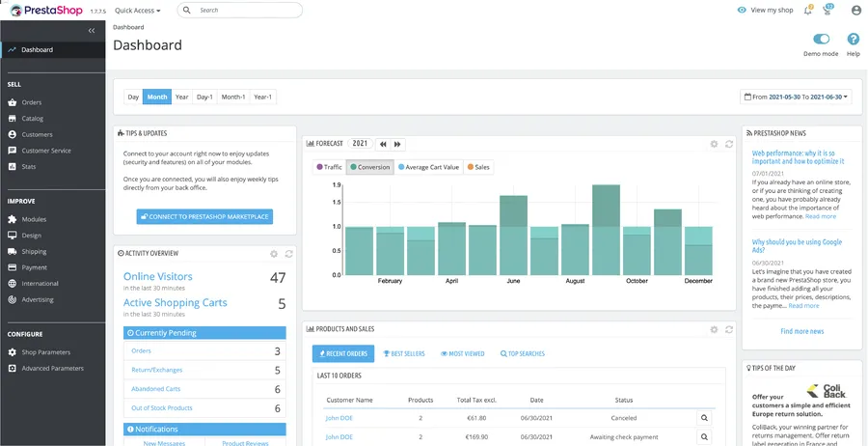The height and width of the screenshot is (446, 868).
Task: Select the Year-1 period button
Action: click(x=263, y=97)
